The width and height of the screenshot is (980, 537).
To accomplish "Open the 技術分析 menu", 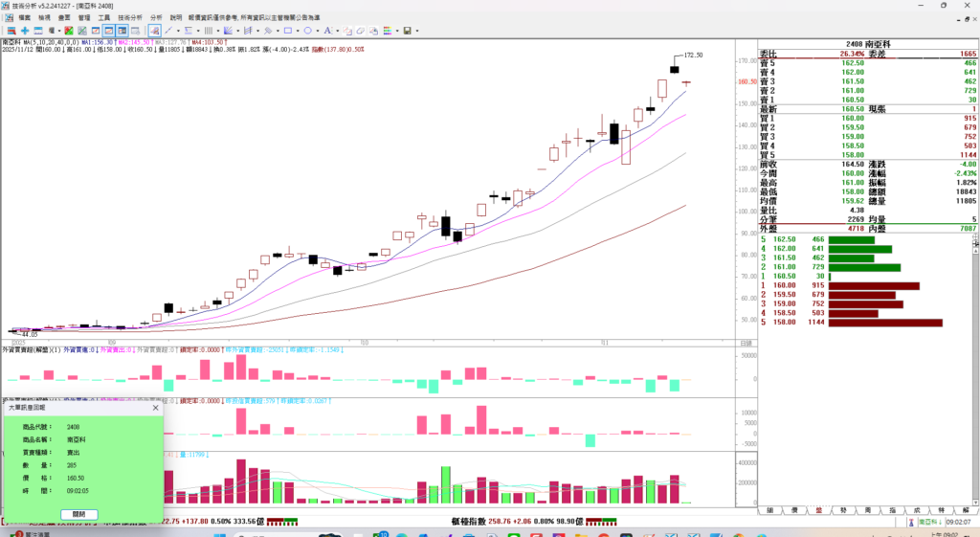I will point(130,17).
